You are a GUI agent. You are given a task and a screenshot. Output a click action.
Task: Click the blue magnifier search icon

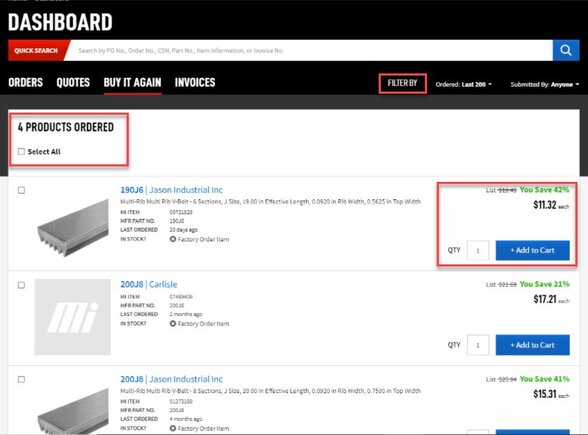click(566, 50)
